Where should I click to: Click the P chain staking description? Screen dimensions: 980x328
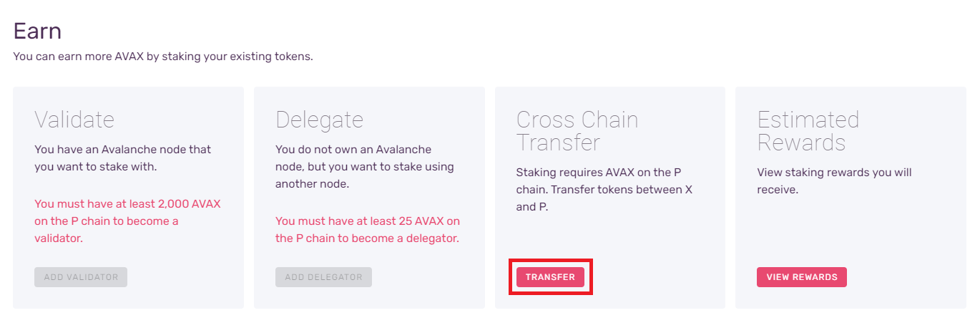click(x=604, y=190)
